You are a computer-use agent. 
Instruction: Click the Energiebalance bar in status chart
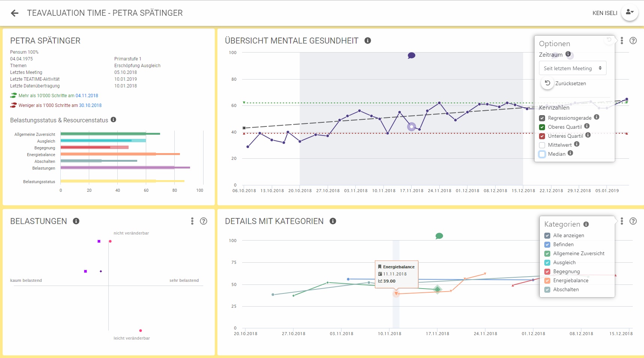[x=120, y=154]
